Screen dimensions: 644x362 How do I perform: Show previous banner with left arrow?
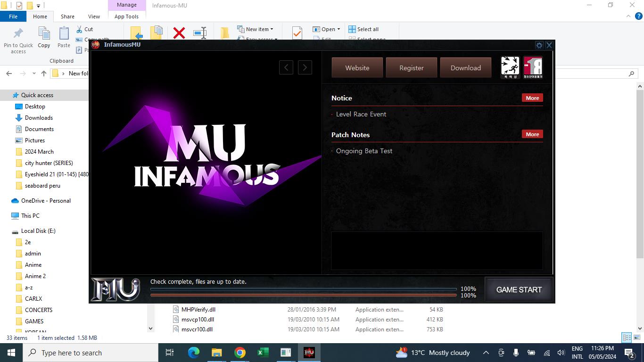point(286,67)
